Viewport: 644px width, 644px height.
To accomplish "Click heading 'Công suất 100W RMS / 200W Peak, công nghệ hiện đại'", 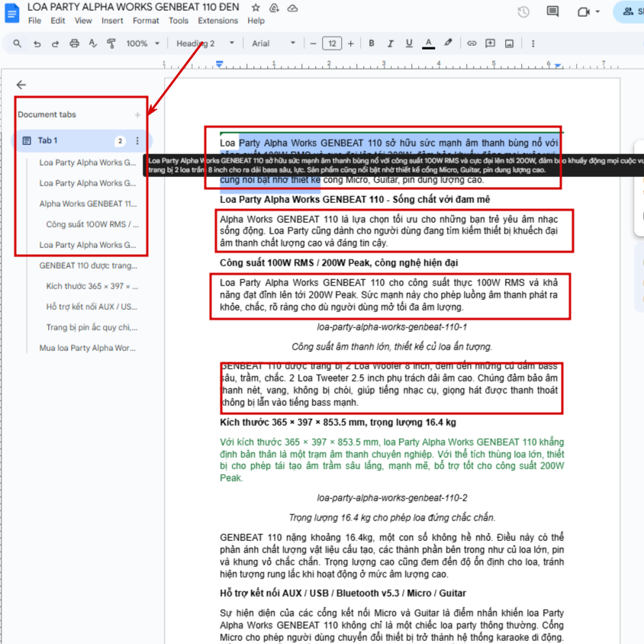I will (x=339, y=262).
